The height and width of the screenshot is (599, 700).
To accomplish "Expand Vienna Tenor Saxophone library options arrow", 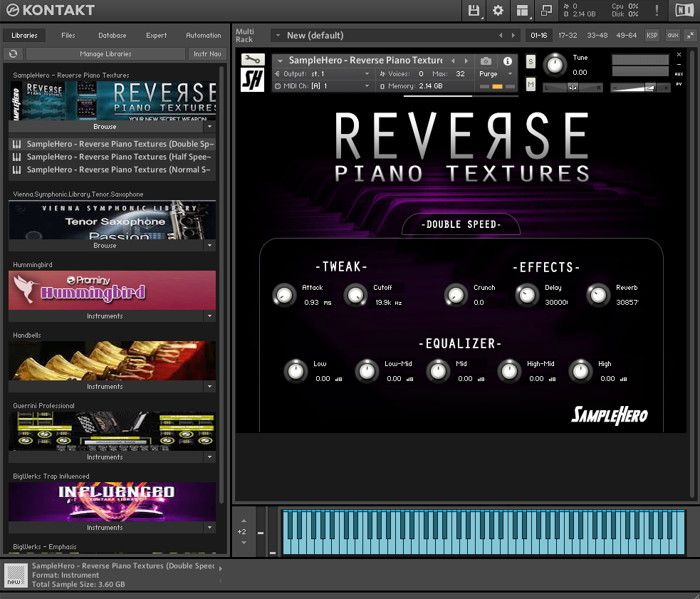I will pos(210,245).
